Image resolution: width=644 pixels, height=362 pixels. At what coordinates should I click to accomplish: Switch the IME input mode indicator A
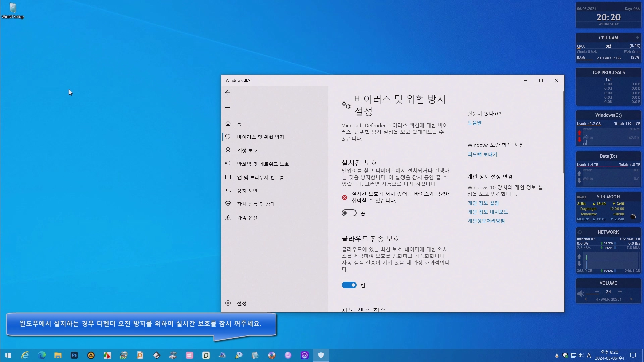pos(589,355)
